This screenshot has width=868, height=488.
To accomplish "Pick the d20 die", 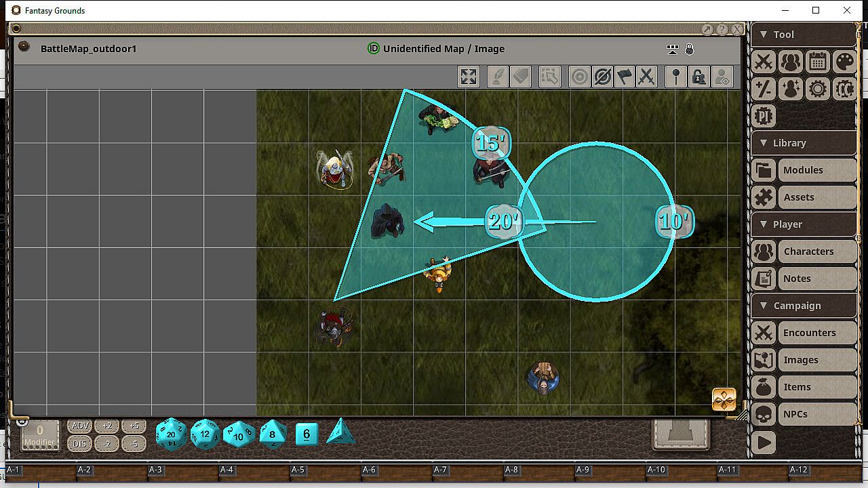I will point(172,434).
